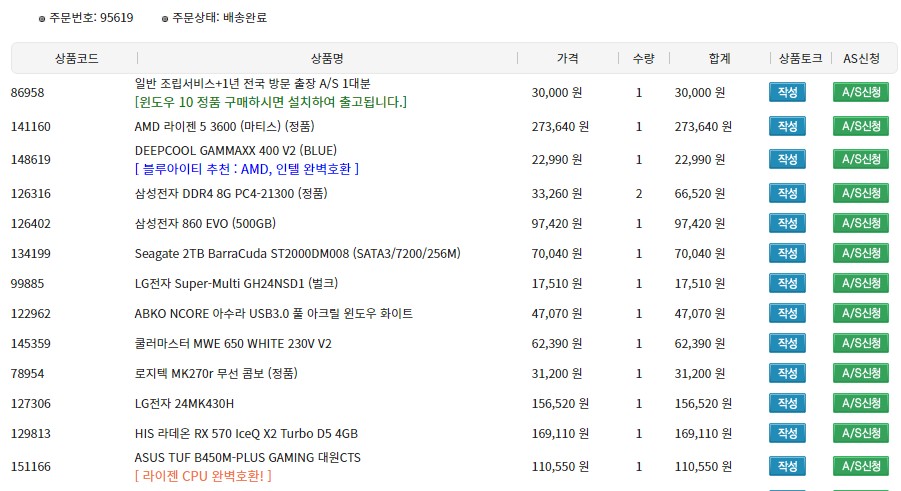
Task: Select product name 삼성전자 DDR4 8G PC4-21300
Action: click(231, 193)
